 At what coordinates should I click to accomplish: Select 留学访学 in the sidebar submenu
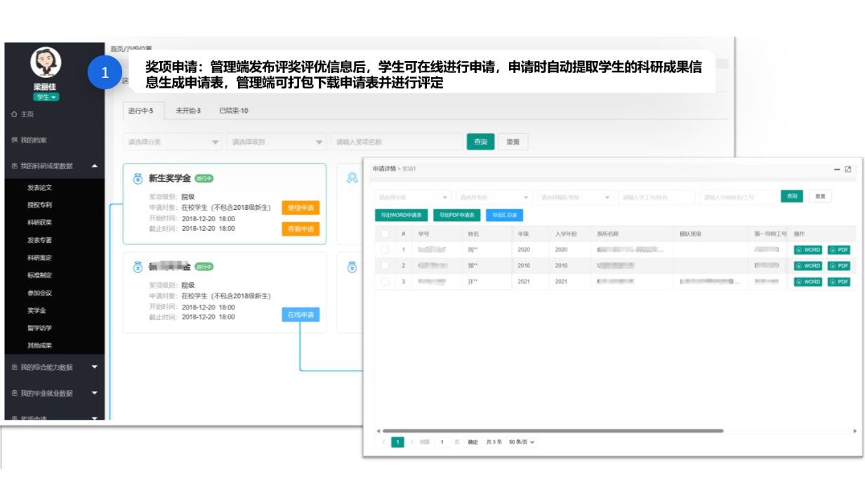[39, 328]
